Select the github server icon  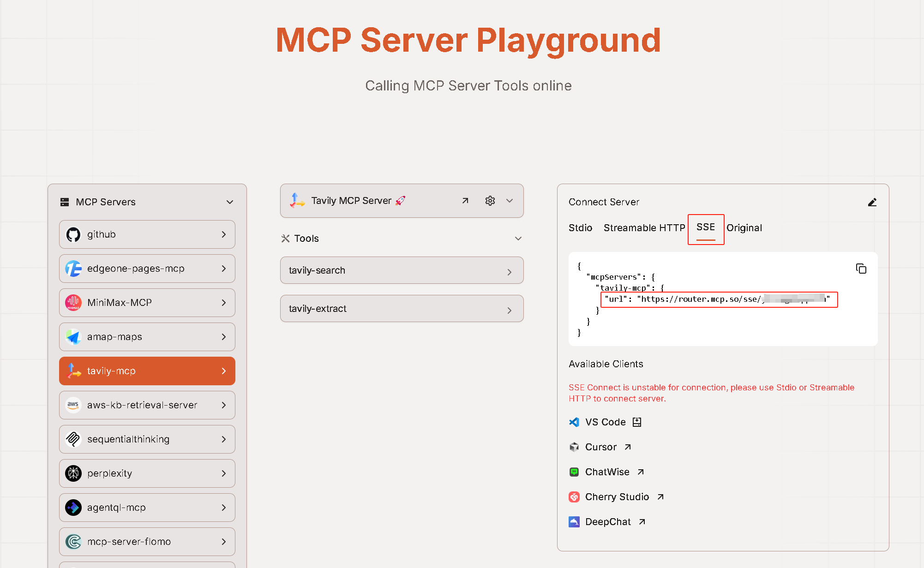[74, 234]
